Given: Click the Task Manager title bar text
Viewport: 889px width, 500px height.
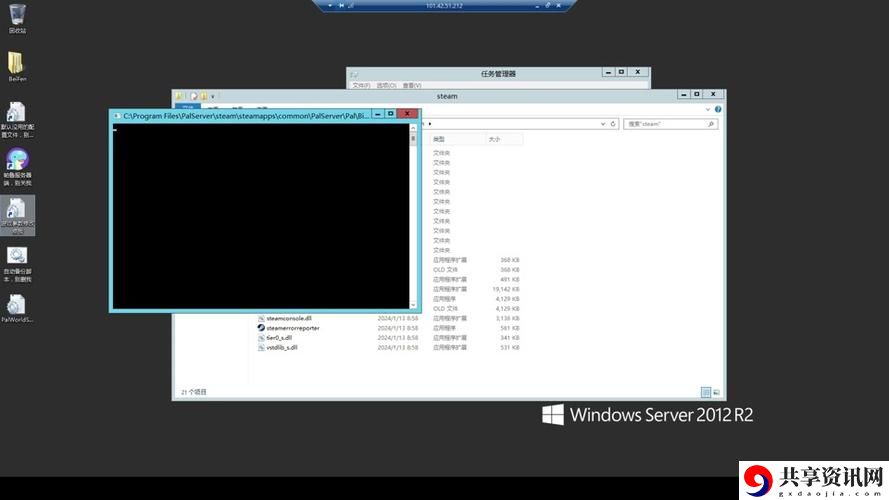Looking at the screenshot, I should click(498, 74).
